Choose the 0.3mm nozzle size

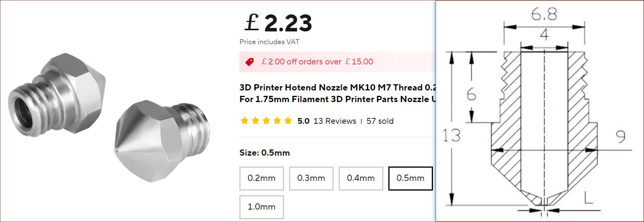click(311, 178)
